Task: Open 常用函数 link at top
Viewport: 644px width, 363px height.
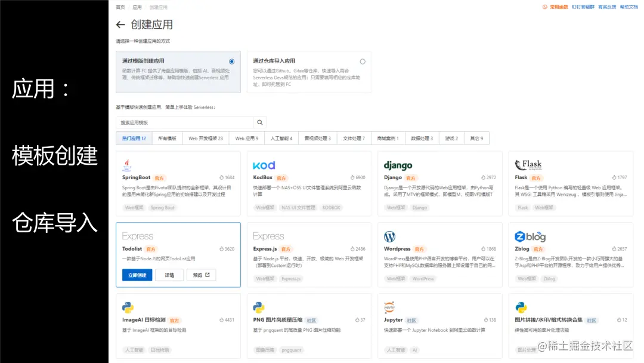Action: tap(559, 7)
